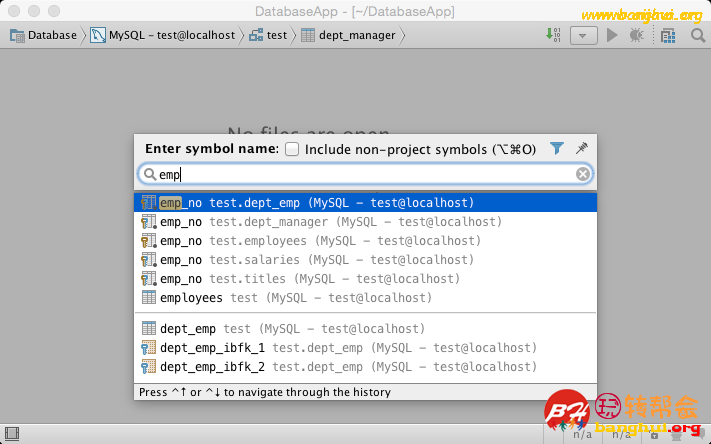
Task: Clear the search text with the X button
Action: tap(583, 174)
